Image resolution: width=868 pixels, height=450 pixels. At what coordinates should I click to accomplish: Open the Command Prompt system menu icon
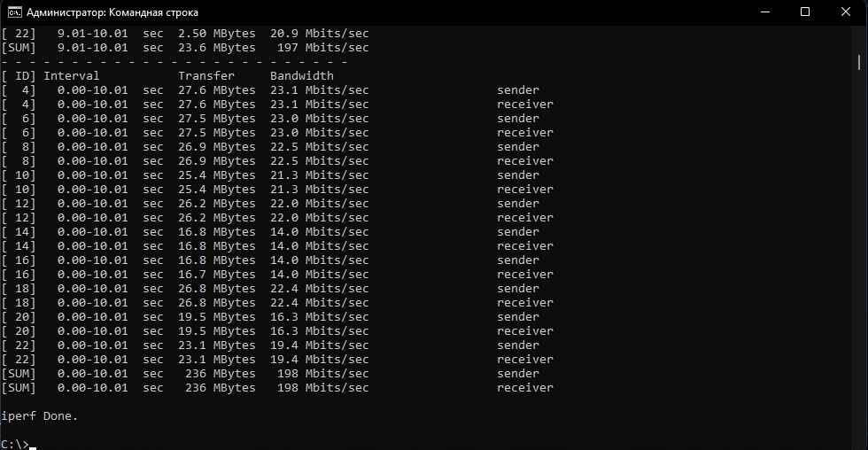[x=14, y=12]
